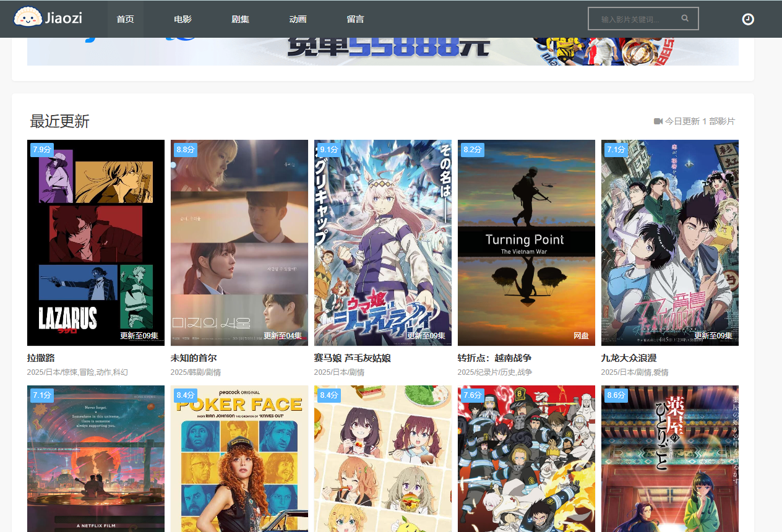
Task: Click the 网盘 label on Turning Point poster
Action: (x=581, y=336)
